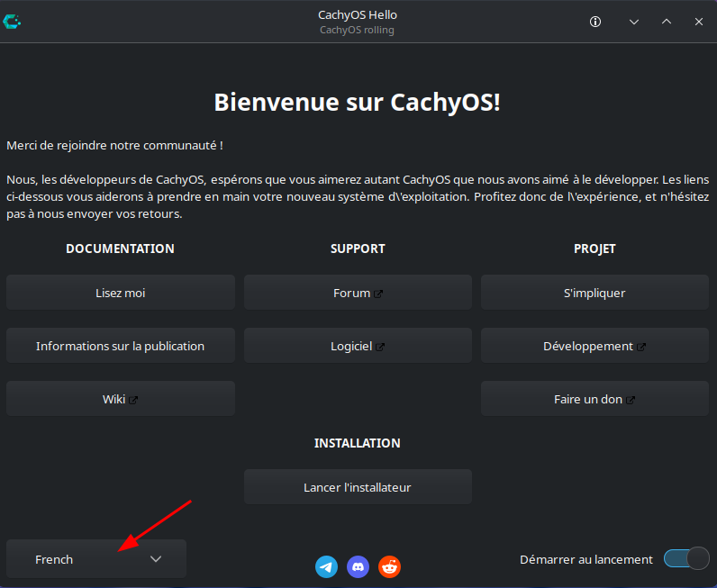
Task: Click the S'impliquer button
Action: coord(594,293)
